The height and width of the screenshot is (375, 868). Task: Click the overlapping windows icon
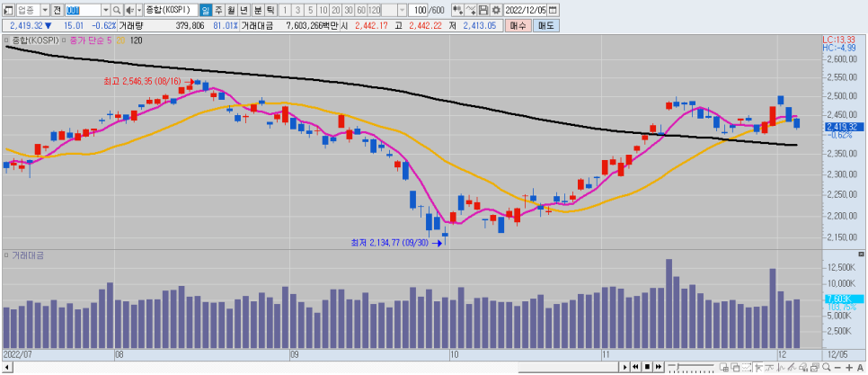[x=735, y=367]
